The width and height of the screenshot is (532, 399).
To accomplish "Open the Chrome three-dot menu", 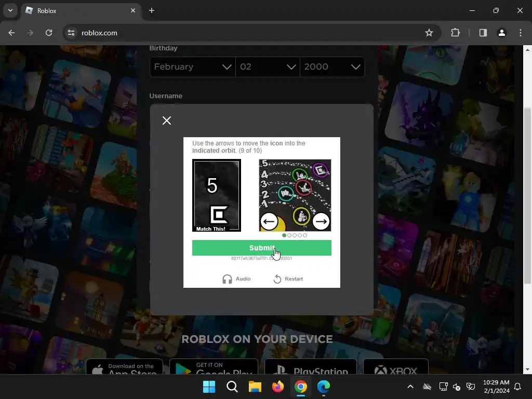I will tap(521, 33).
